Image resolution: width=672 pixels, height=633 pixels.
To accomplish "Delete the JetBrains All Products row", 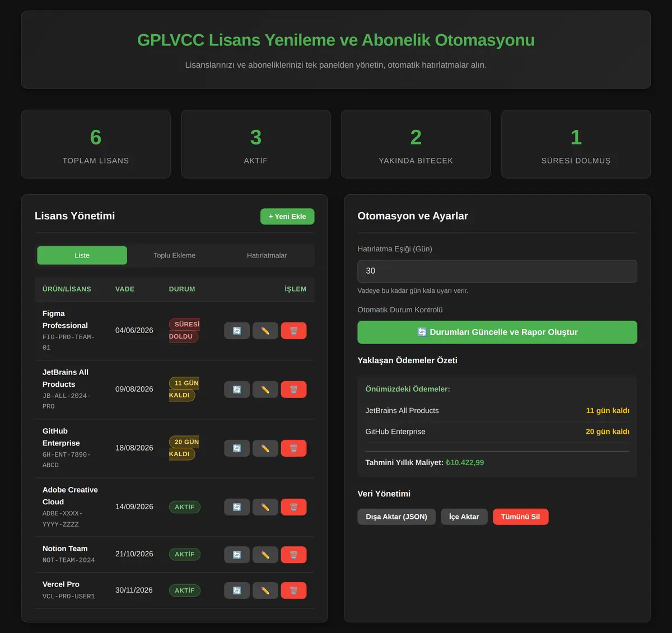I will pyautogui.click(x=293, y=390).
